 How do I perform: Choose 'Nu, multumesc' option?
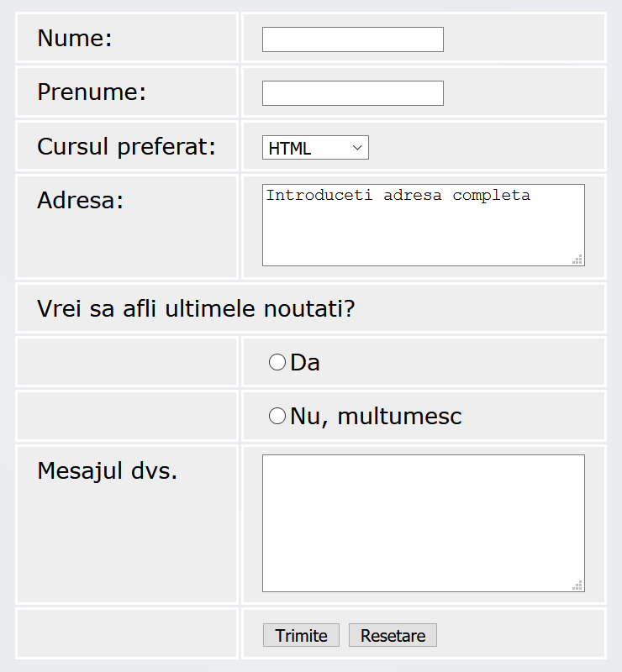tap(277, 415)
